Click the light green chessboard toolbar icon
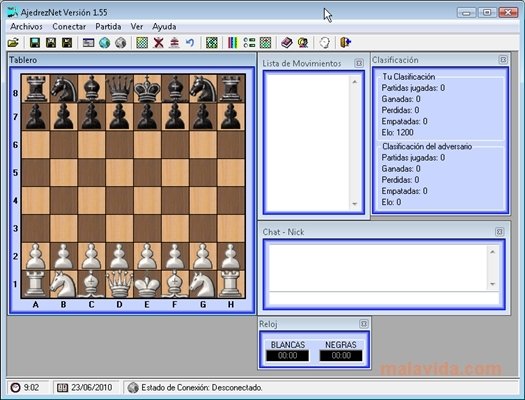The height and width of the screenshot is (400, 525). pyautogui.click(x=142, y=43)
